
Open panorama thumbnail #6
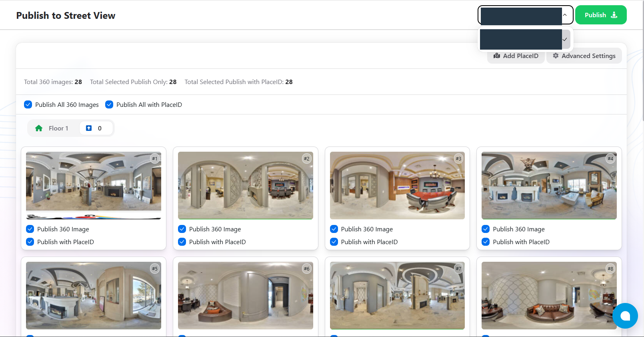246,295
